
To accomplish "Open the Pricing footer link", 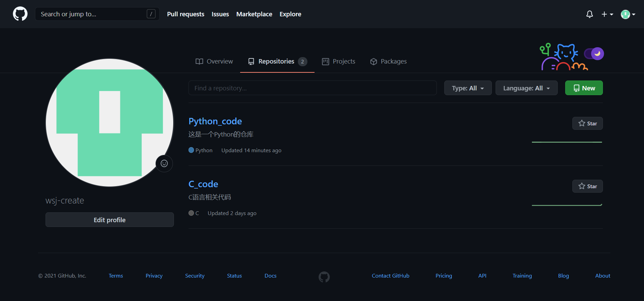I will [444, 276].
